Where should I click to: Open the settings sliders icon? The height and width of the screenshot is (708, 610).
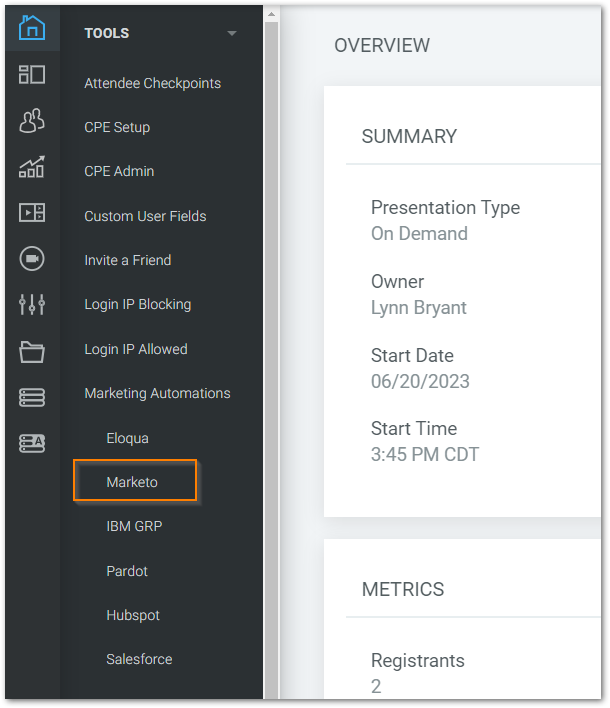tap(32, 304)
